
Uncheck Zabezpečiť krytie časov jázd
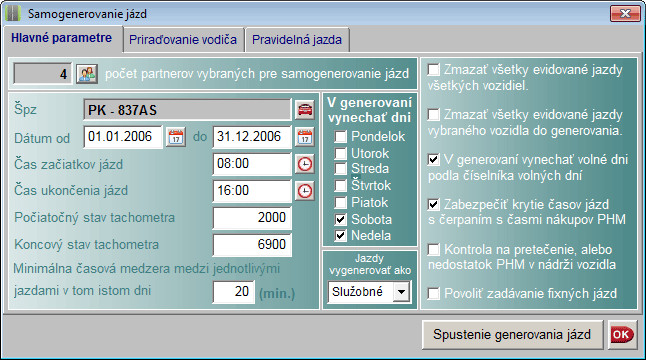tap(433, 204)
